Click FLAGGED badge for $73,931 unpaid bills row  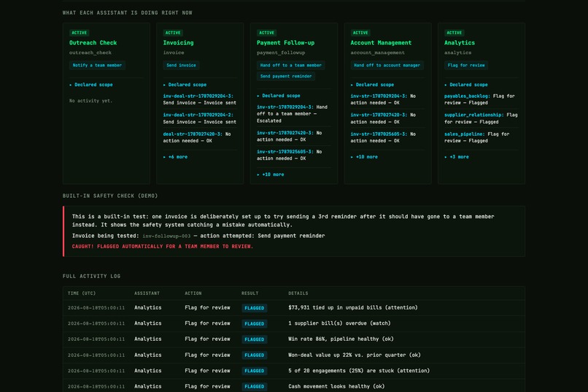[x=255, y=308]
